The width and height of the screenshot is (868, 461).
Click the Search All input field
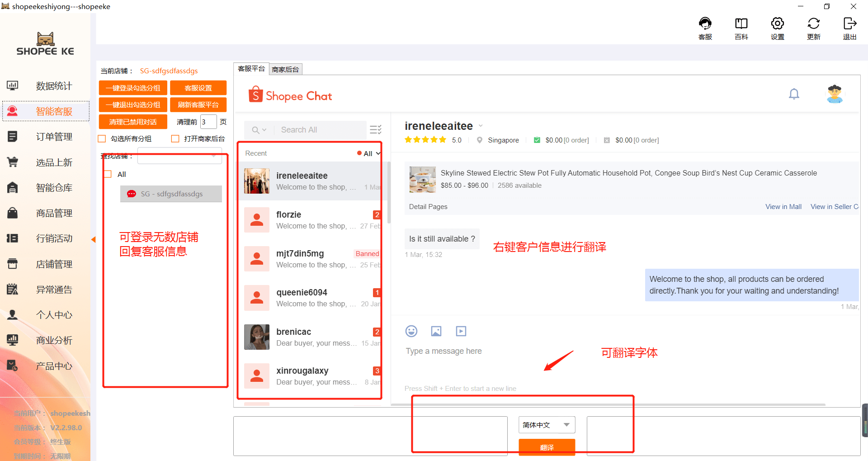321,130
